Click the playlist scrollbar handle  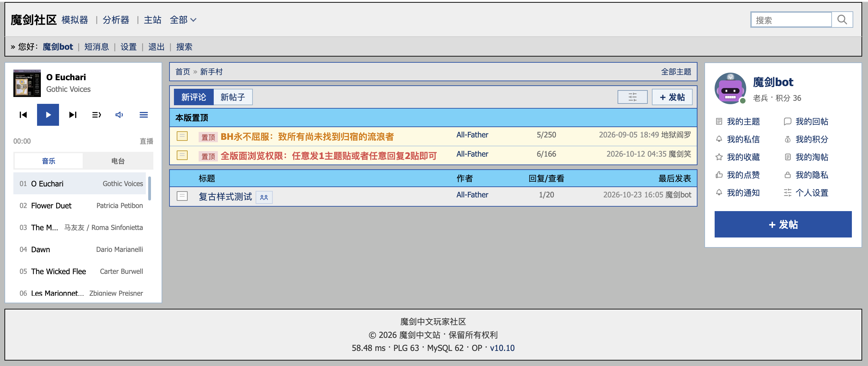tap(150, 188)
